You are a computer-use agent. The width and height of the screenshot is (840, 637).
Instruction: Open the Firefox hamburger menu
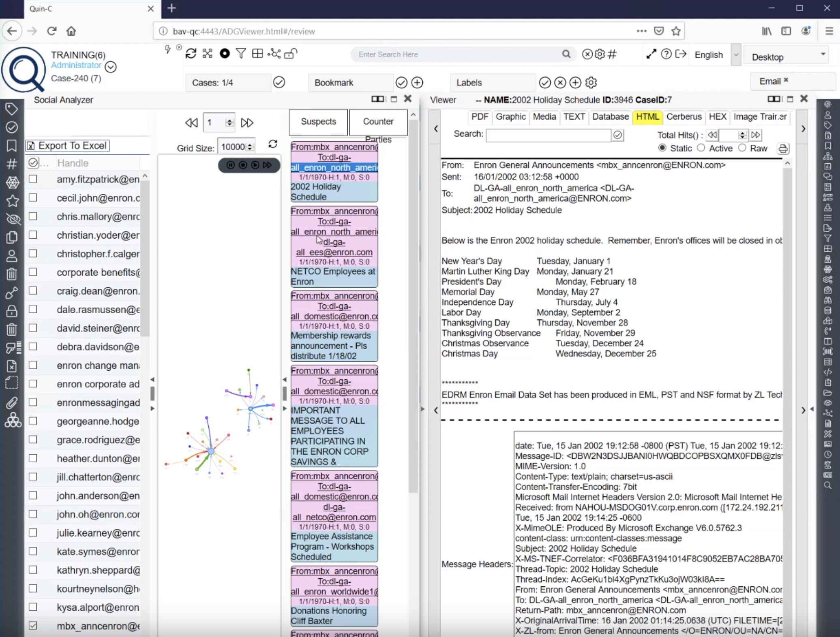click(829, 31)
